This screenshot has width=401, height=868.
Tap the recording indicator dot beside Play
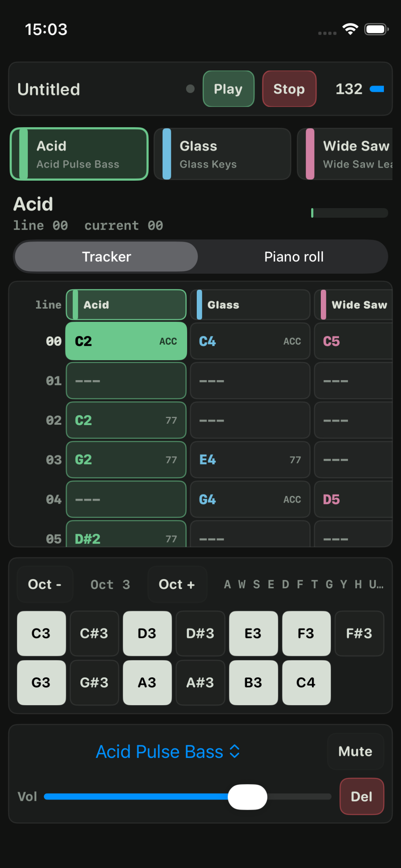coord(190,89)
